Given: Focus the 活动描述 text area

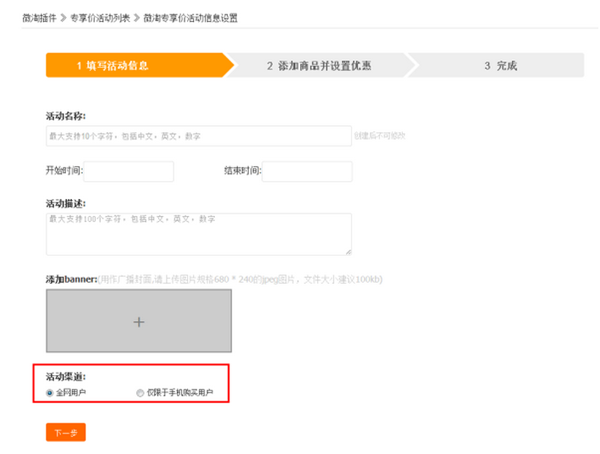Looking at the screenshot, I should (x=199, y=234).
